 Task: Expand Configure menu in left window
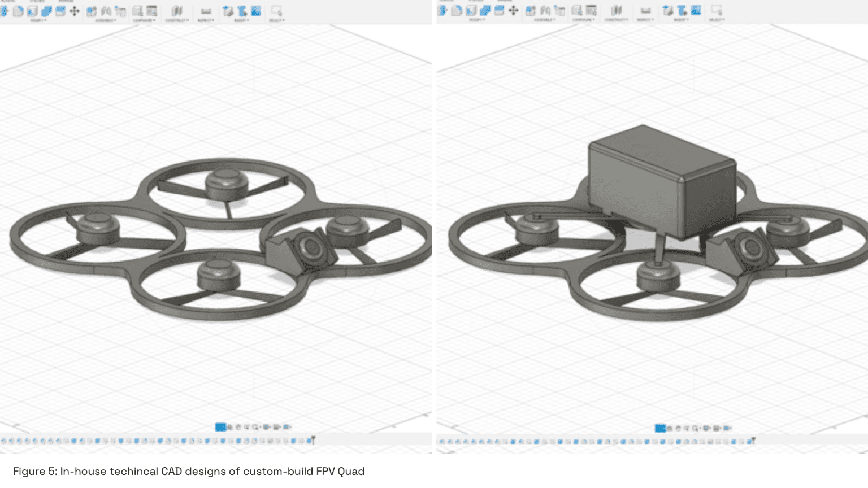pyautogui.click(x=144, y=20)
